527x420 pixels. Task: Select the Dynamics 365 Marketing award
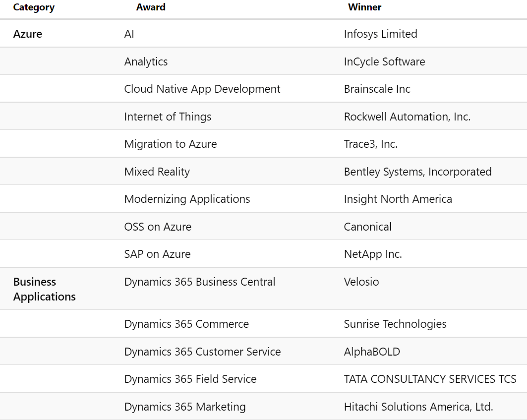tap(185, 407)
